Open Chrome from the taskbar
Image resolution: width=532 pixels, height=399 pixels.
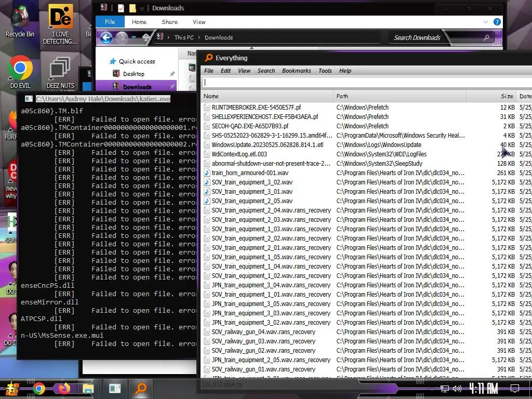point(38,388)
